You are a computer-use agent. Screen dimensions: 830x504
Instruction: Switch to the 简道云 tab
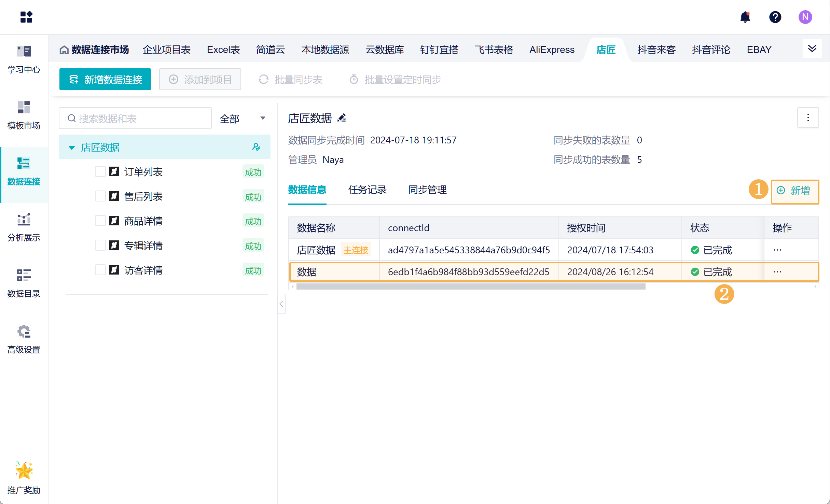[x=271, y=50]
